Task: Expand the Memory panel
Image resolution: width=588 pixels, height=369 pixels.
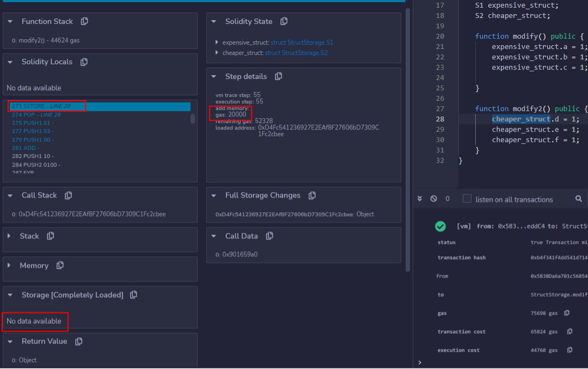Action: click(9, 266)
